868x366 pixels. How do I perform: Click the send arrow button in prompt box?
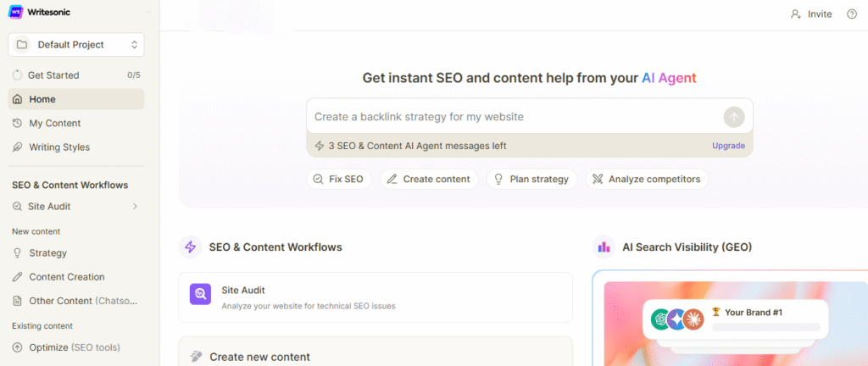coord(734,117)
